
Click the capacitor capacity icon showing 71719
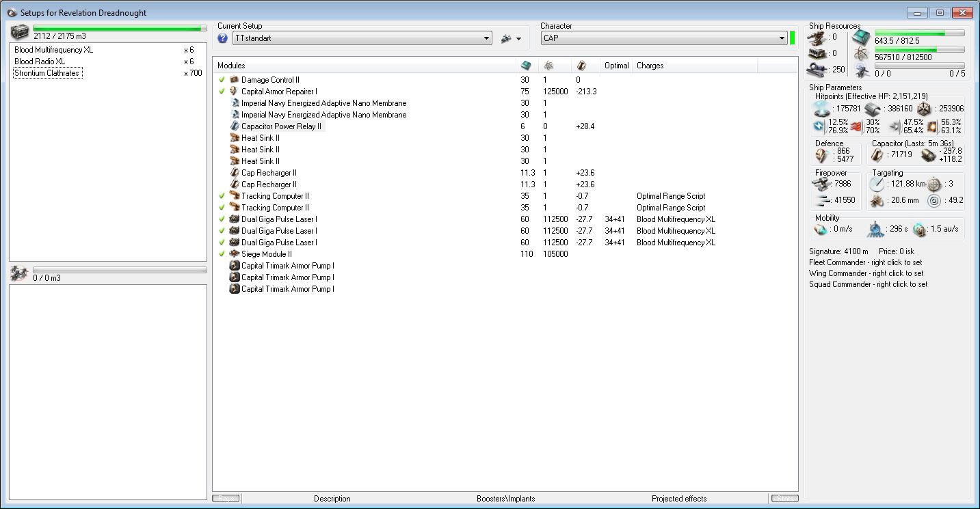(877, 155)
